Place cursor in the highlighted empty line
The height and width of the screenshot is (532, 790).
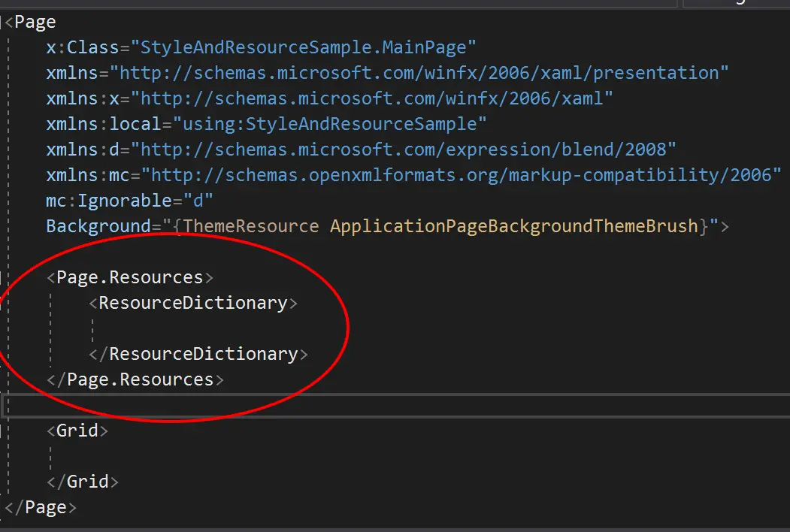click(x=396, y=406)
